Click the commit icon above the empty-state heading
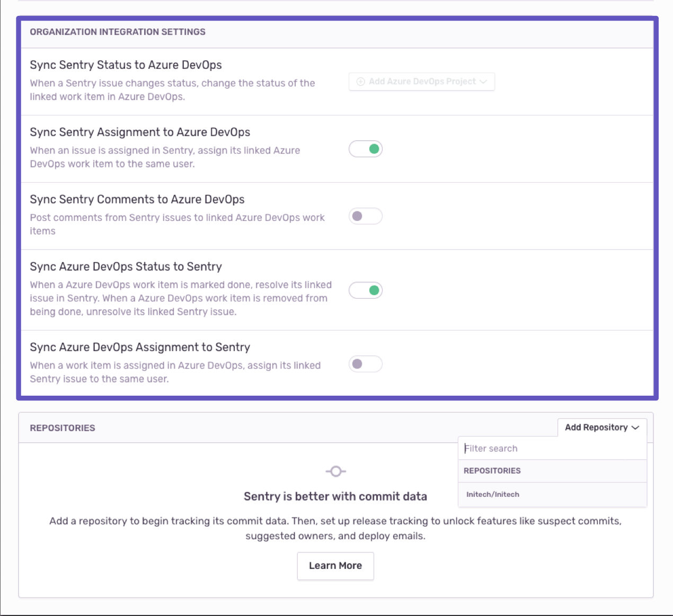The width and height of the screenshot is (673, 616). click(x=335, y=471)
